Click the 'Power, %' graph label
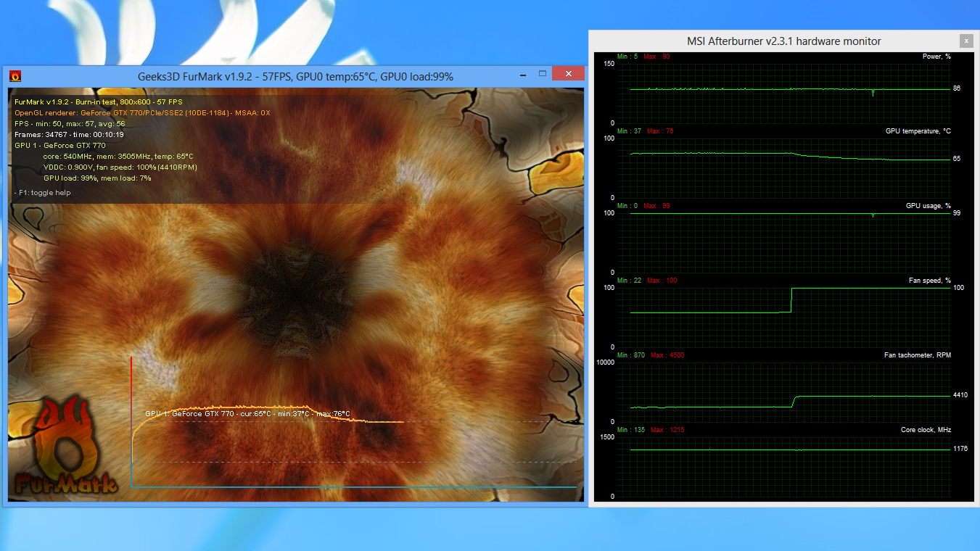 (x=936, y=57)
